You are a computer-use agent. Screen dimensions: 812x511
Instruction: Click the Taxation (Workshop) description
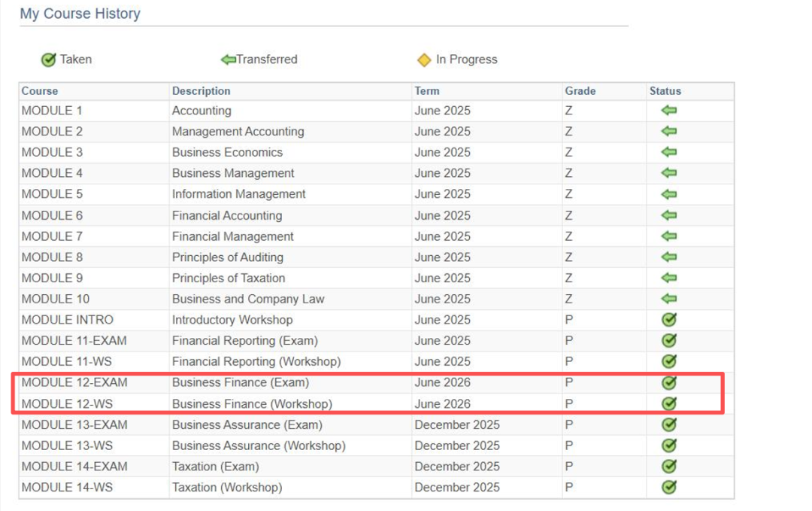[x=227, y=487]
